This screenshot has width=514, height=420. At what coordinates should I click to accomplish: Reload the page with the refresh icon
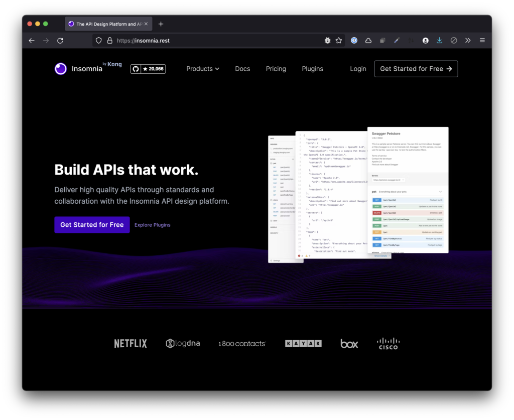[60, 41]
